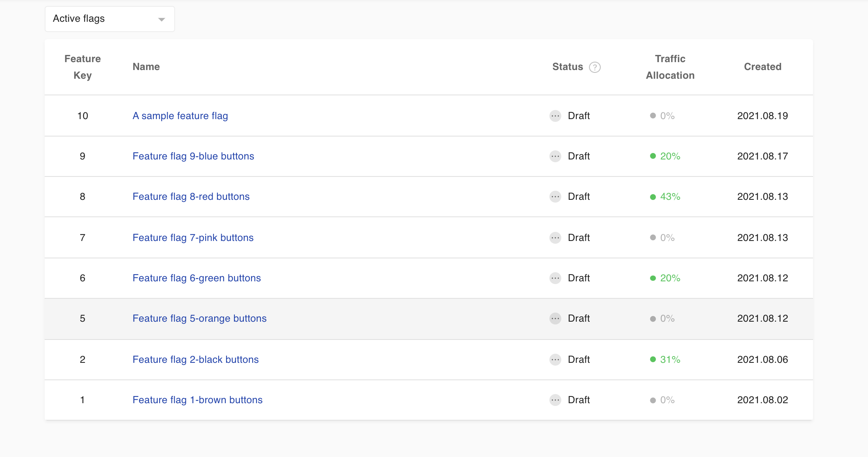The image size is (868, 457).
Task: Click draft status icon for orange buttons flag
Action: (555, 319)
